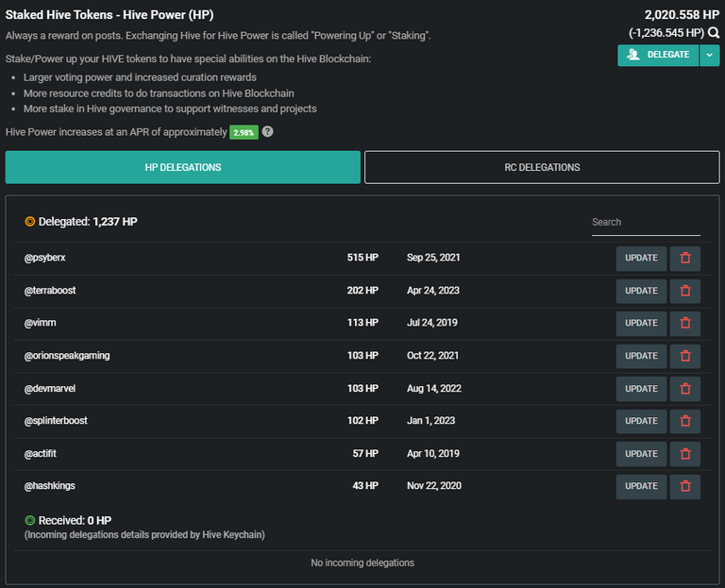Update the @splinterboost delegation

(x=641, y=421)
